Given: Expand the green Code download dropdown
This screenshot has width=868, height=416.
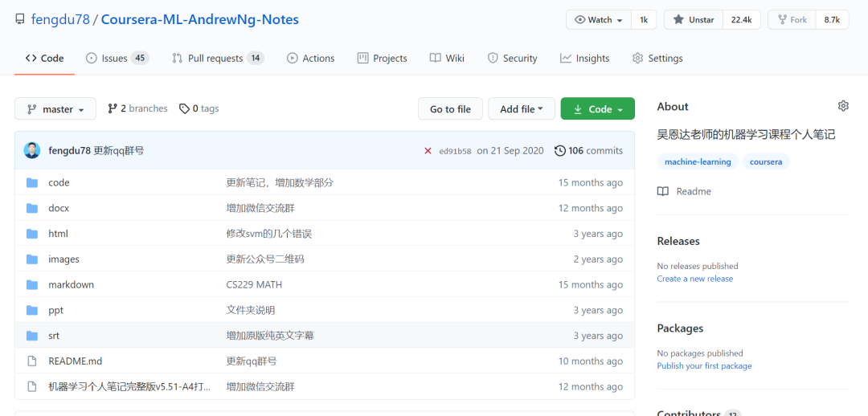Looking at the screenshot, I should [x=598, y=109].
